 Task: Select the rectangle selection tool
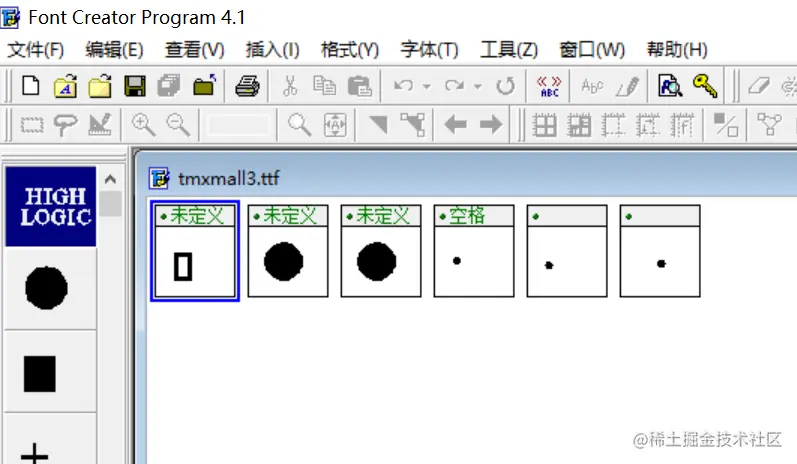point(32,125)
